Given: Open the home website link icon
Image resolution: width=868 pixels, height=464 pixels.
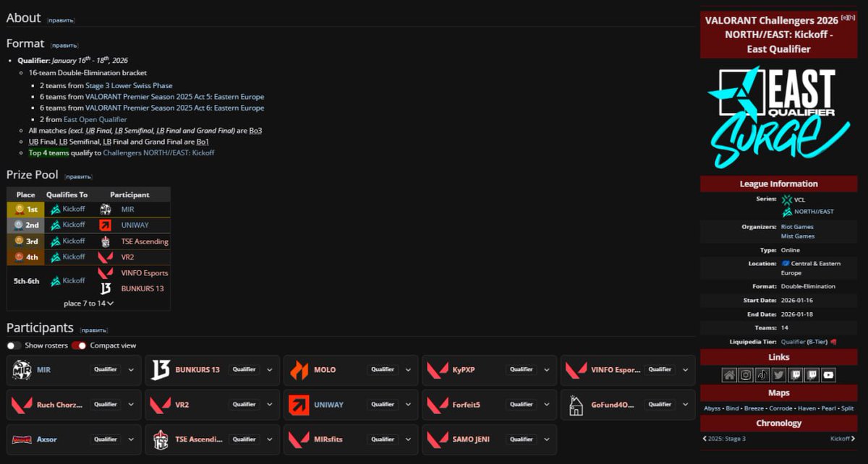Looking at the screenshot, I should tap(729, 374).
